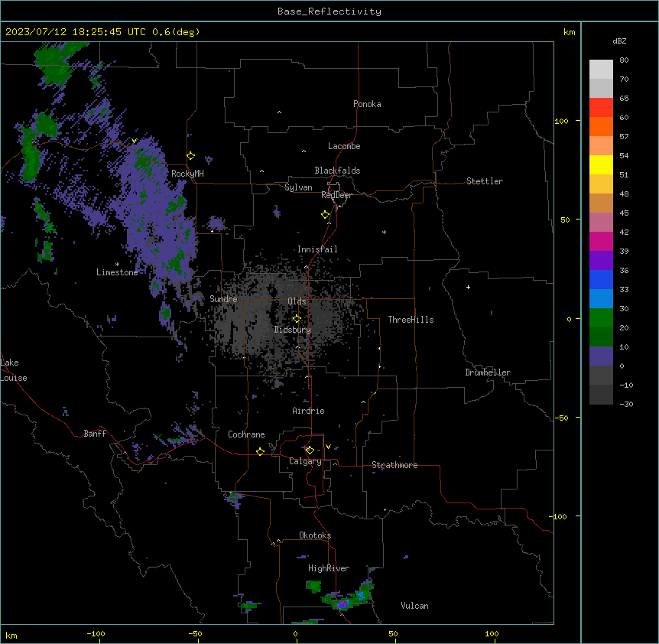Pick the magenta 39–42 dBZ legend swatch

pos(601,241)
